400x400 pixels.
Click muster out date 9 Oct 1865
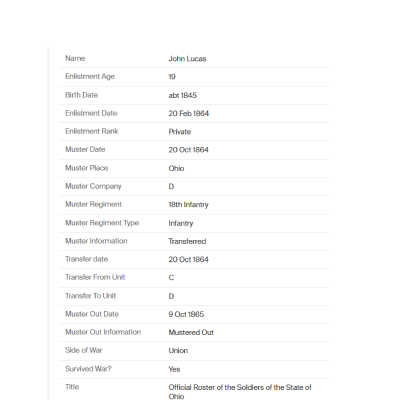(x=186, y=314)
